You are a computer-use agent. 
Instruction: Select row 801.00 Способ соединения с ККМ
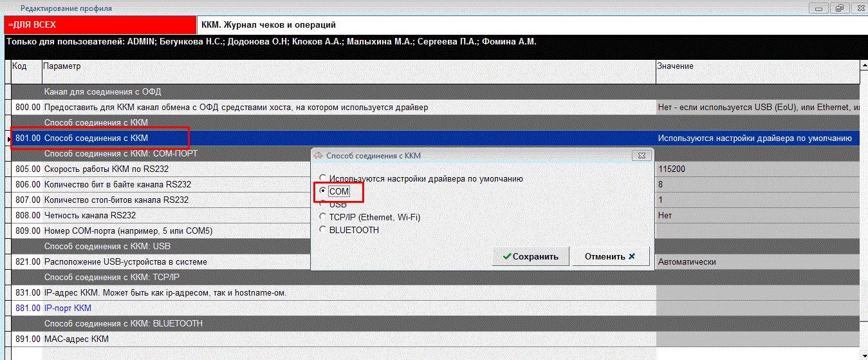pyautogui.click(x=435, y=138)
